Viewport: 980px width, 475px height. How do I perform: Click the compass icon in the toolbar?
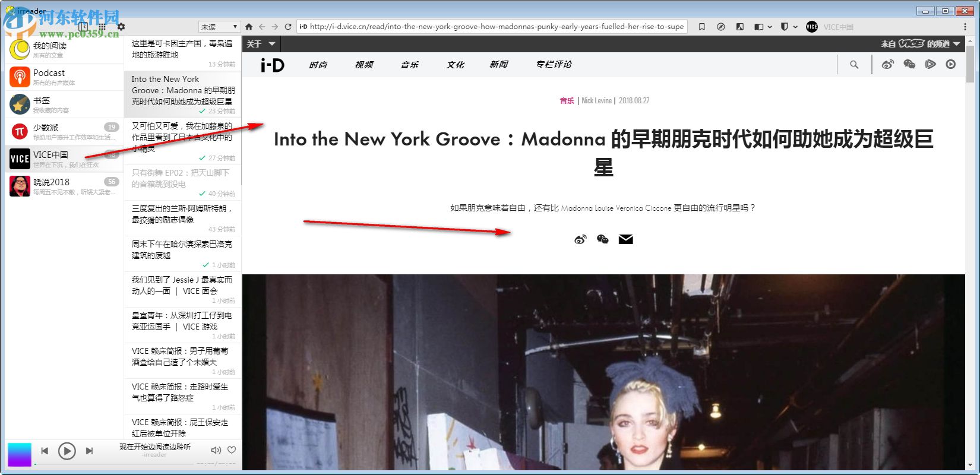(720, 27)
